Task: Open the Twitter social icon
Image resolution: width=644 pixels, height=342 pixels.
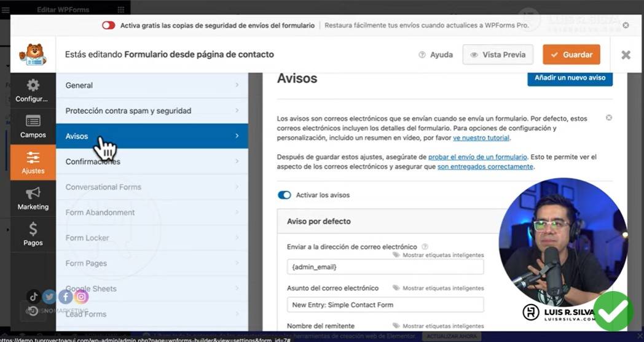Action: coord(49,297)
